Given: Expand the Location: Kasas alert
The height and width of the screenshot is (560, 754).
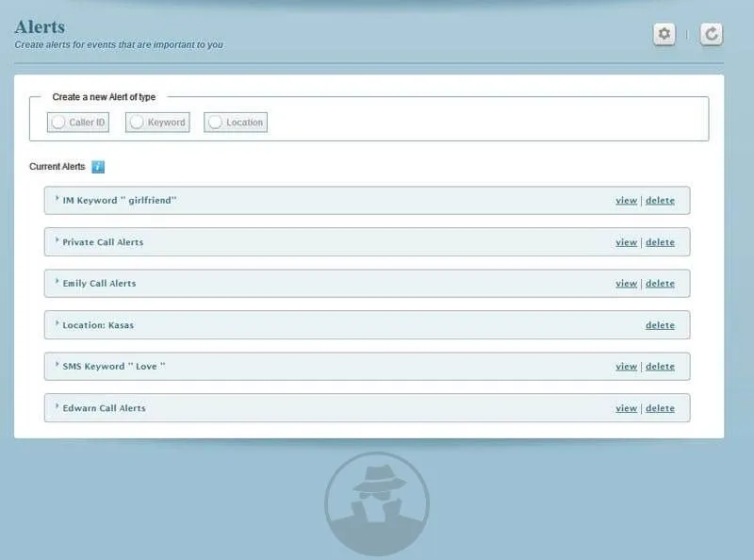Looking at the screenshot, I should [x=57, y=323].
